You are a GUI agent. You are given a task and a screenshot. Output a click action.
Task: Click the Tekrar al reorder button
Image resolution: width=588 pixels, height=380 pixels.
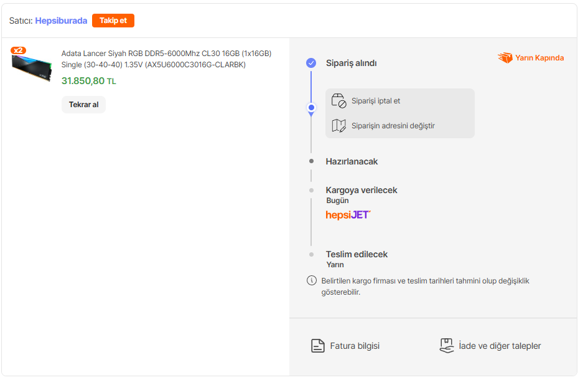tap(83, 105)
